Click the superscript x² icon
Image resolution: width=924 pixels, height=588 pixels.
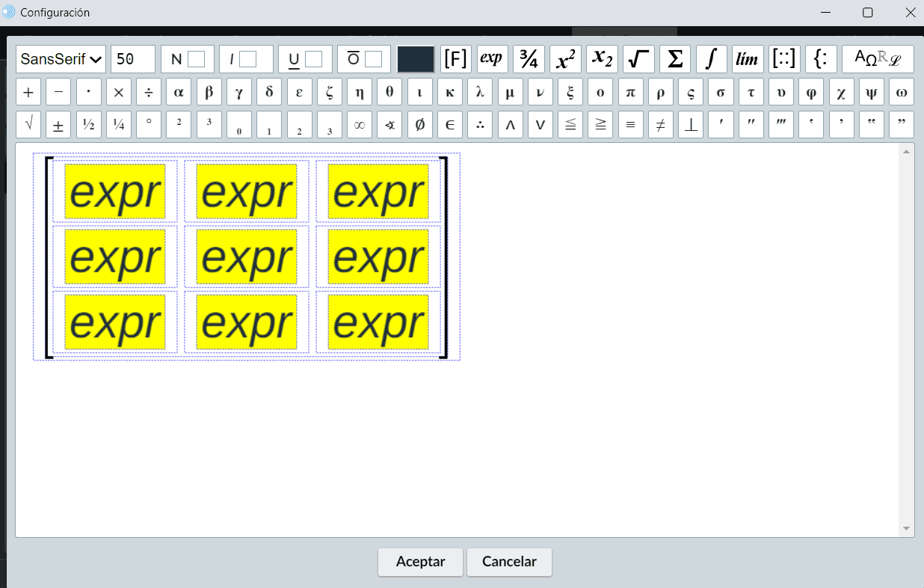tap(565, 59)
